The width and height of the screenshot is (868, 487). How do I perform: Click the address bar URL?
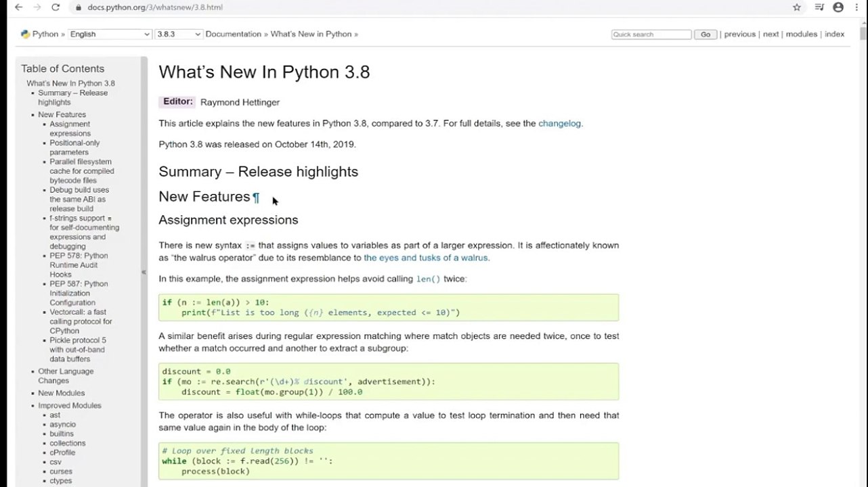tap(155, 7)
